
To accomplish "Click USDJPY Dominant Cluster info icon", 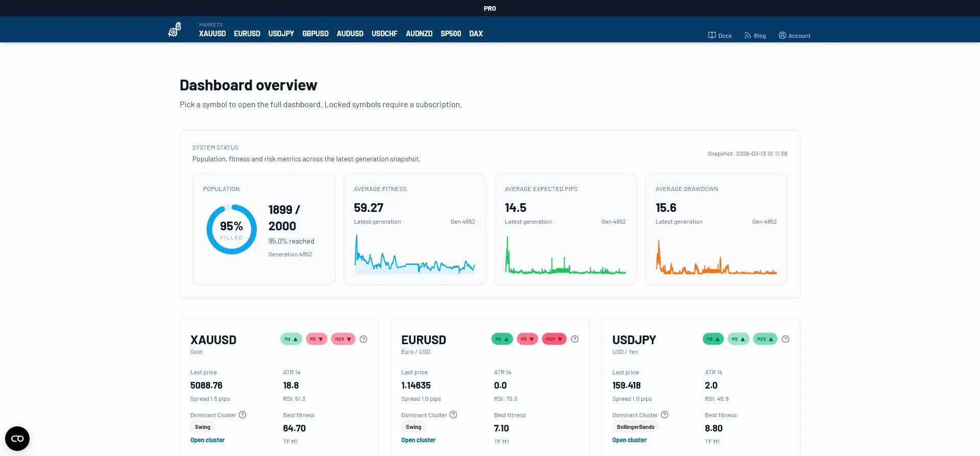I will point(665,415).
